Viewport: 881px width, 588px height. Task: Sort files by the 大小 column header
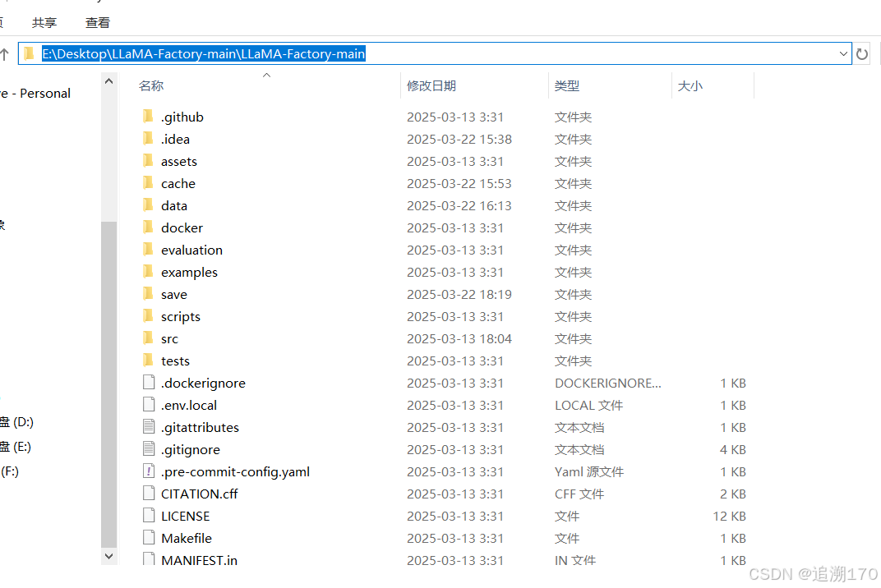click(x=690, y=86)
